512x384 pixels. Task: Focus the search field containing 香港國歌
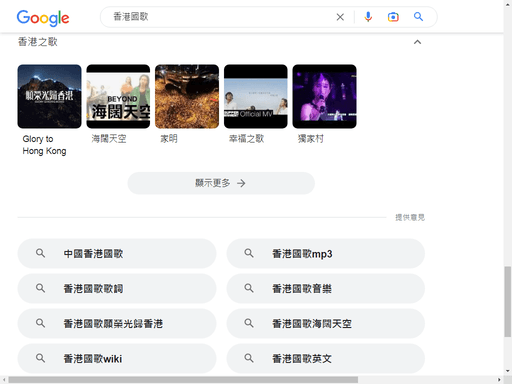click(x=220, y=17)
